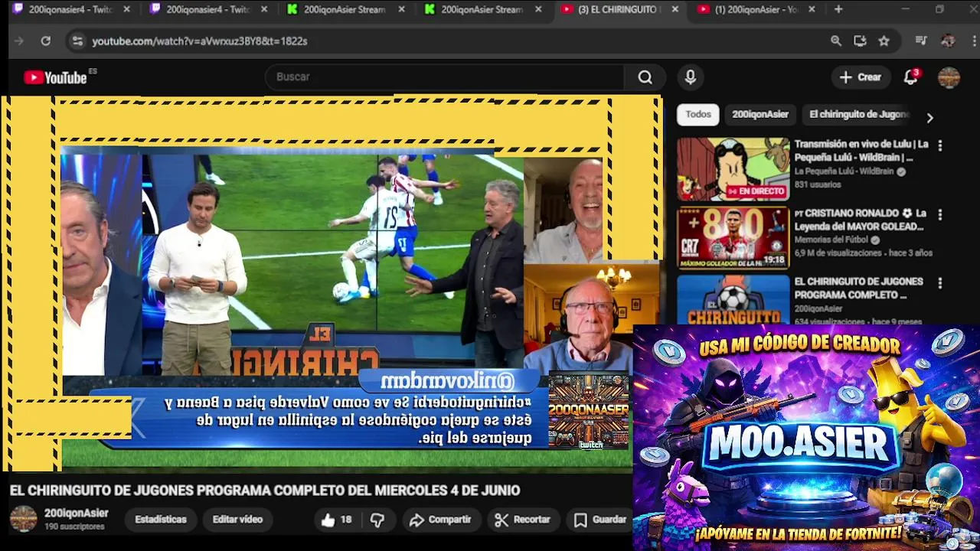Open the notifications bell

(x=910, y=77)
